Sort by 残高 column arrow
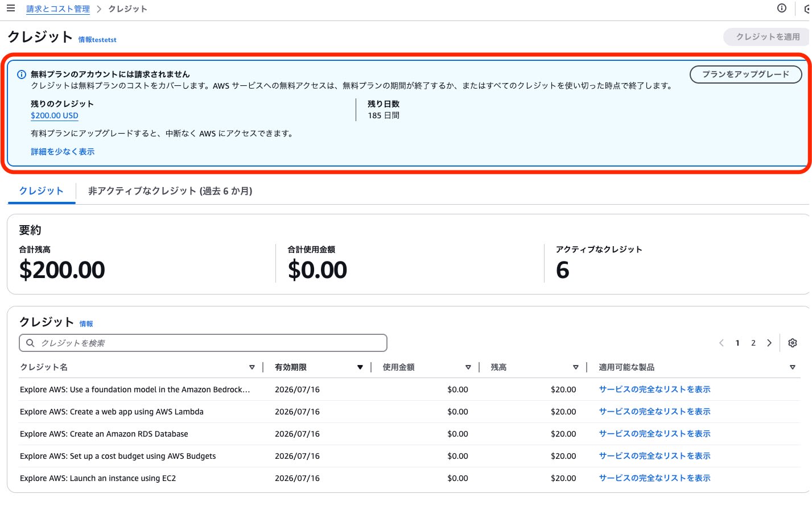The image size is (812, 510). pos(576,367)
